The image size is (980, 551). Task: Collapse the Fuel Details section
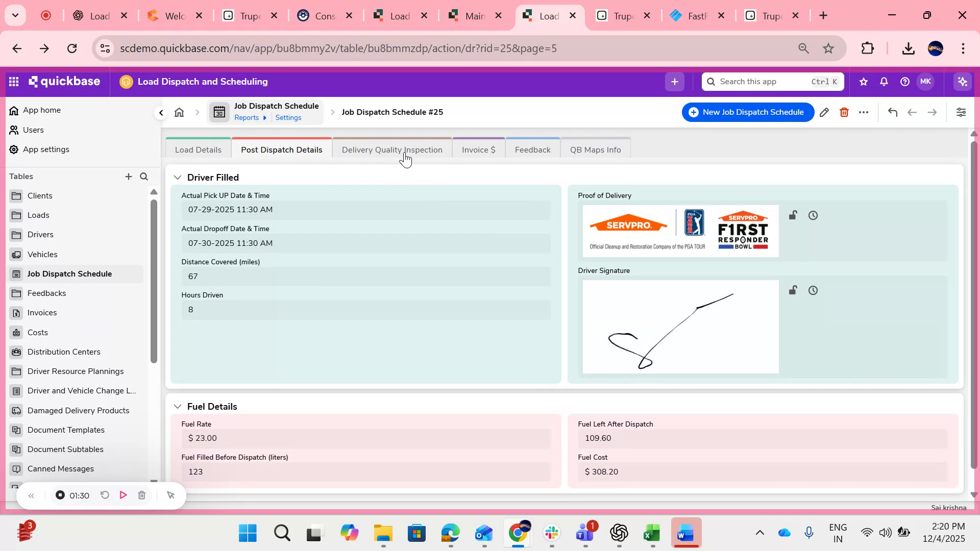(x=178, y=406)
